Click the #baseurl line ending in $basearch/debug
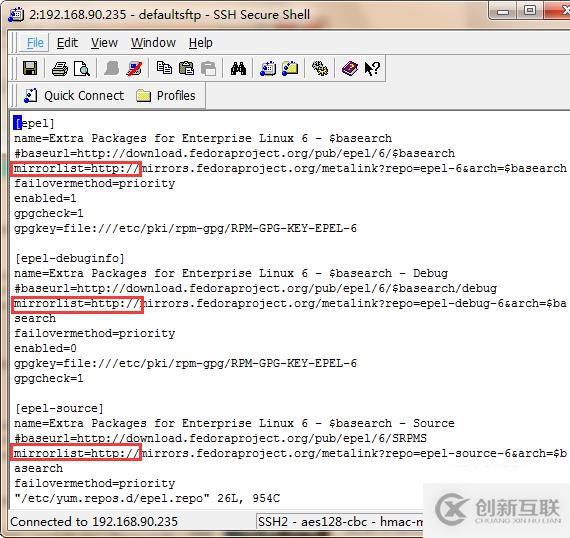 [x=255, y=288]
